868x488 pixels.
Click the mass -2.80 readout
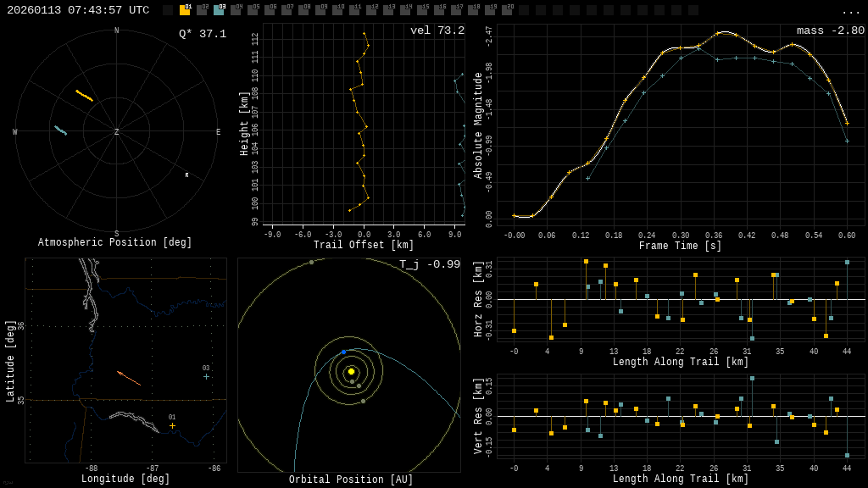[830, 30]
